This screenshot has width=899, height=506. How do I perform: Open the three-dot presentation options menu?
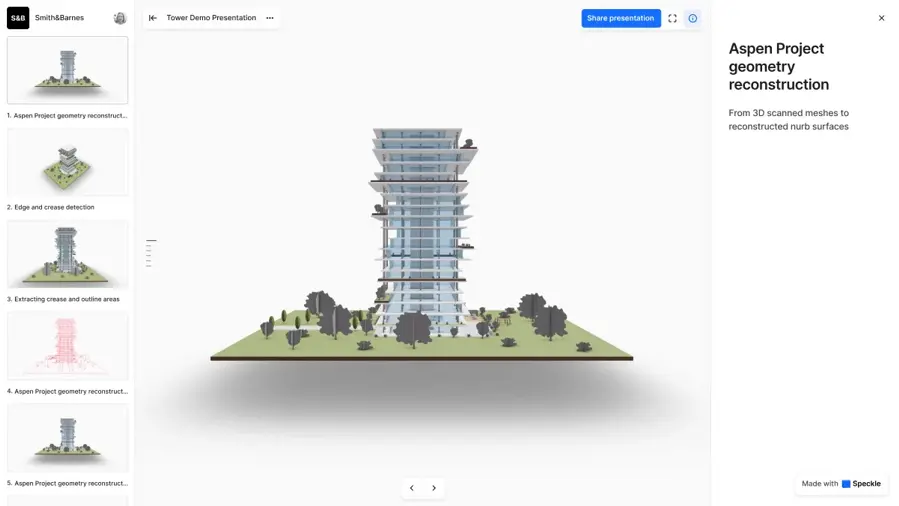[270, 18]
